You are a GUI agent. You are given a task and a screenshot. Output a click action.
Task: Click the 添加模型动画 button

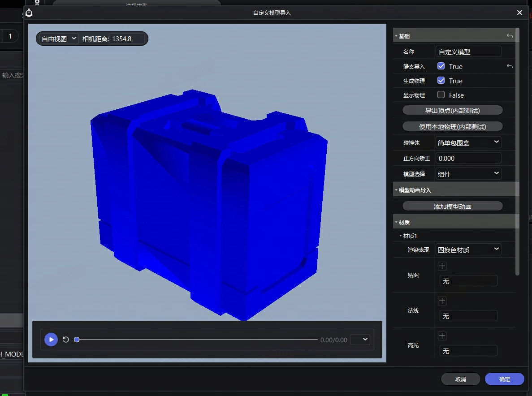pos(452,206)
